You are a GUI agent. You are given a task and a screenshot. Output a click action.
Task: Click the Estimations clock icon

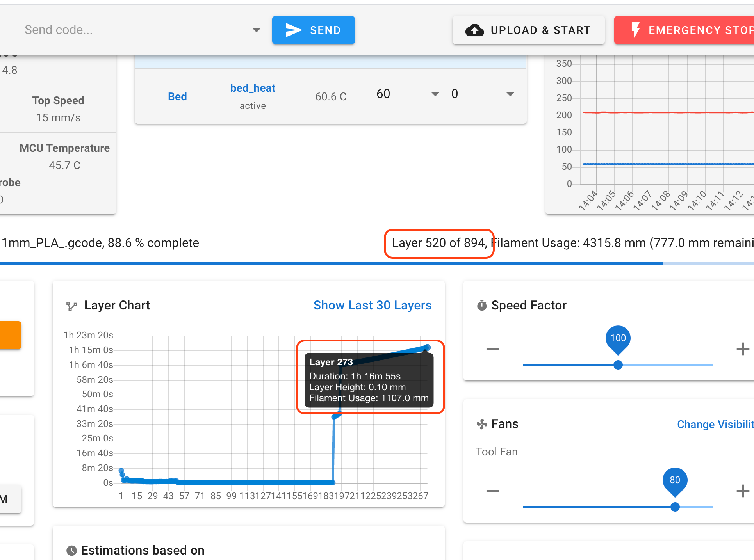[71, 551]
